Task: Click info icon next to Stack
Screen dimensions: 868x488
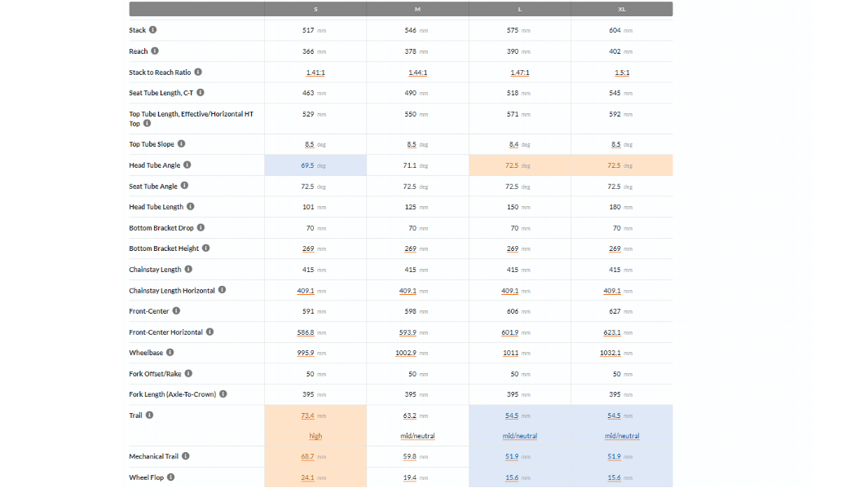Action: pos(152,30)
